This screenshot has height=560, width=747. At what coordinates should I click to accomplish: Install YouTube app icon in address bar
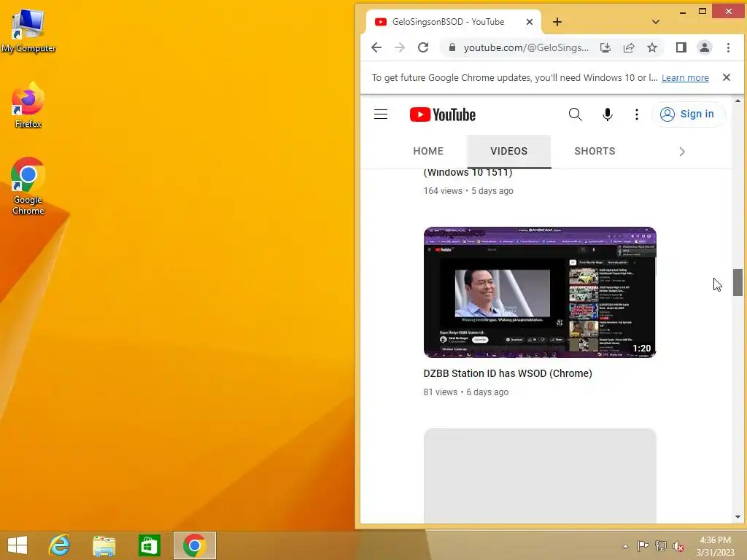click(x=605, y=47)
